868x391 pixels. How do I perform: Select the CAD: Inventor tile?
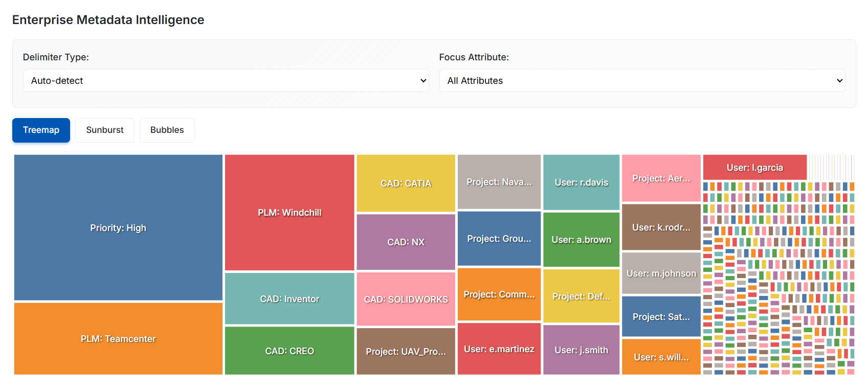coord(290,298)
